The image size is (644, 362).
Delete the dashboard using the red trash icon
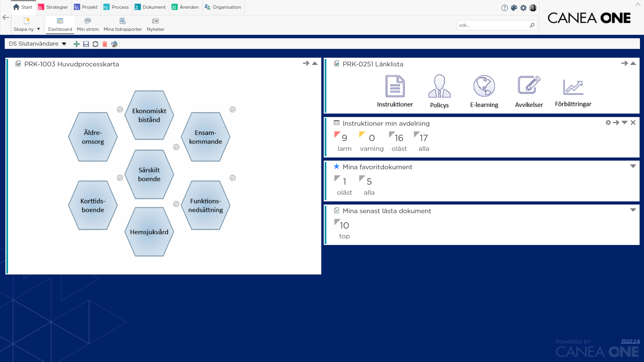point(105,44)
